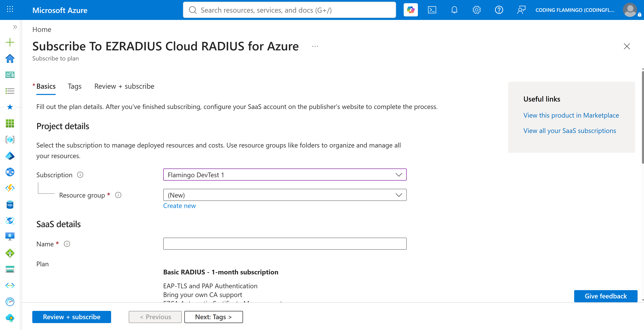Open Monitor gauge icon in sidebar
The width and height of the screenshot is (644, 330).
click(10, 302)
